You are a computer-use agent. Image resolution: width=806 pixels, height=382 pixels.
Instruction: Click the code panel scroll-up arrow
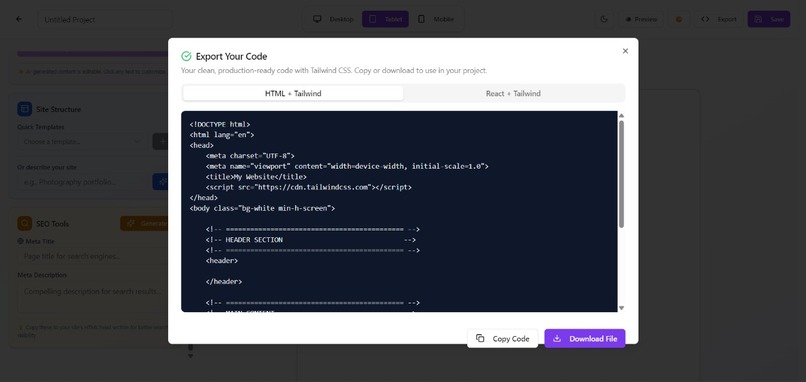tap(621, 116)
